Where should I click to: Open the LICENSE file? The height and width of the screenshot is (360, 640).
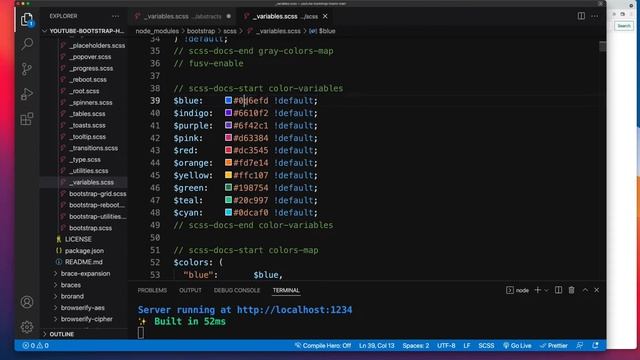pos(78,239)
